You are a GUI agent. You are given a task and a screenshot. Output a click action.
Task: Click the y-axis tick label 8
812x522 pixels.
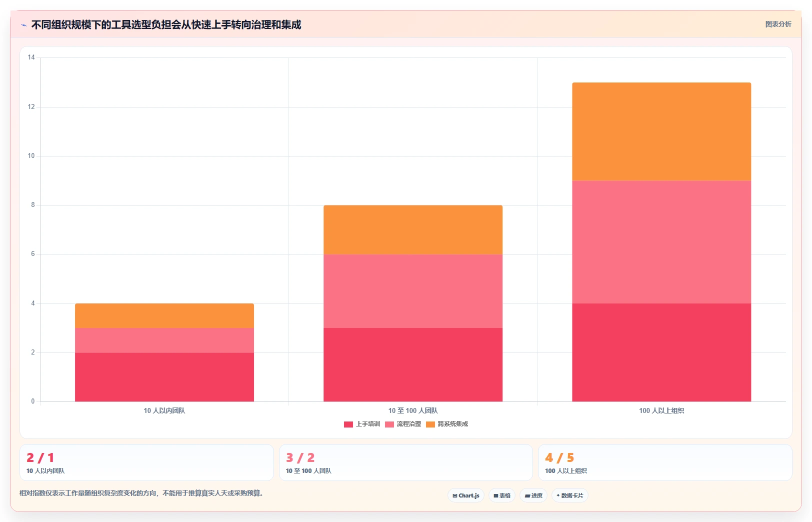click(x=33, y=205)
